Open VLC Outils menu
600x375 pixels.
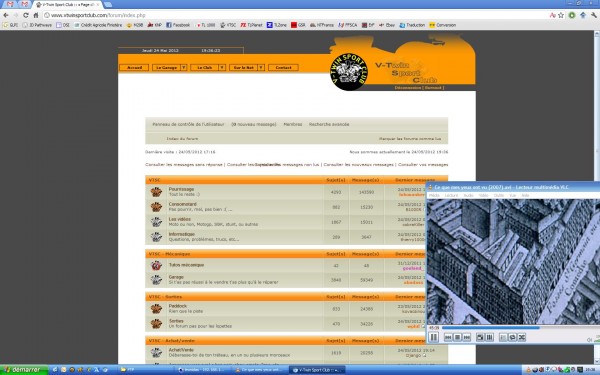[x=499, y=195]
